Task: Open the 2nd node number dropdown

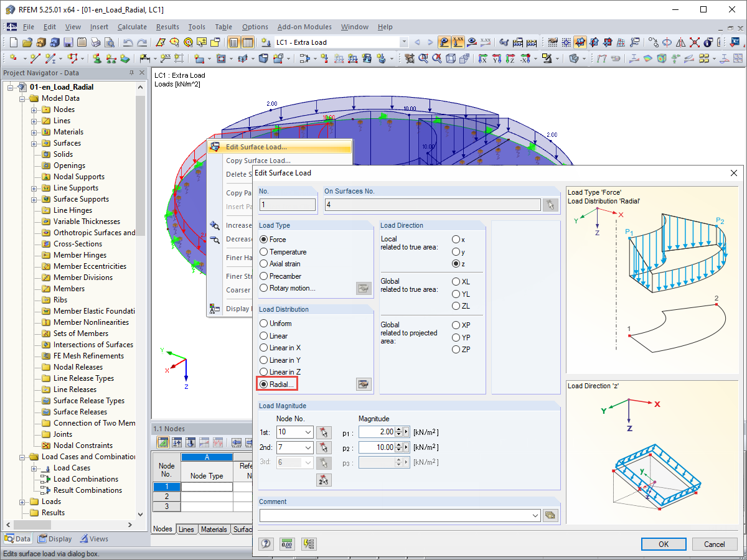Action: pos(308,447)
